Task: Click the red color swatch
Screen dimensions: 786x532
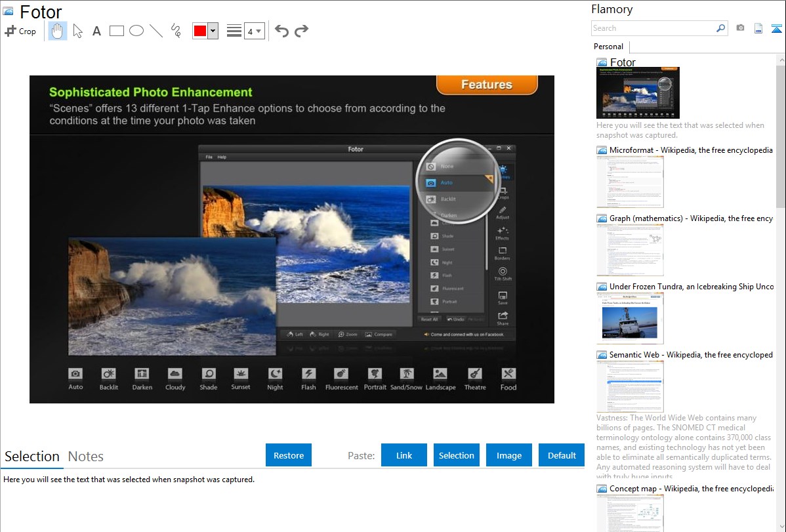Action: click(200, 31)
